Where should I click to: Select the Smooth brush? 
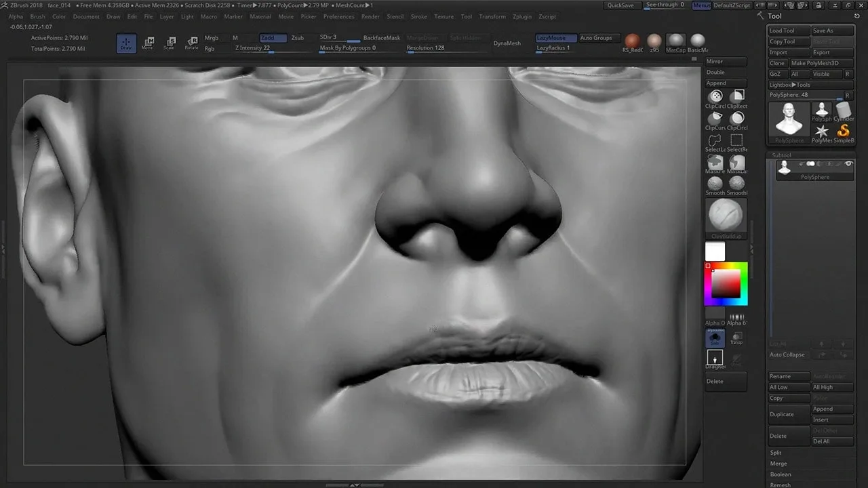(x=715, y=186)
